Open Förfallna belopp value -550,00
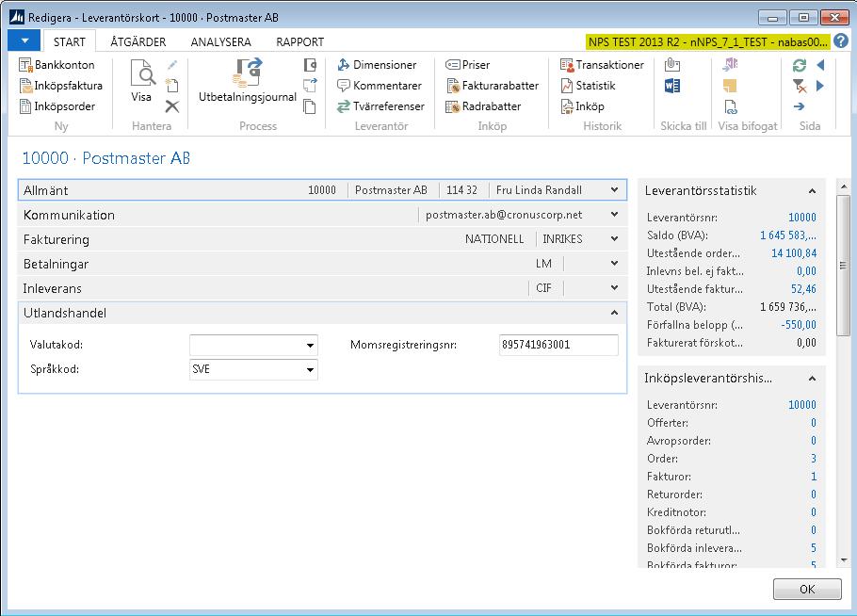 pos(799,325)
